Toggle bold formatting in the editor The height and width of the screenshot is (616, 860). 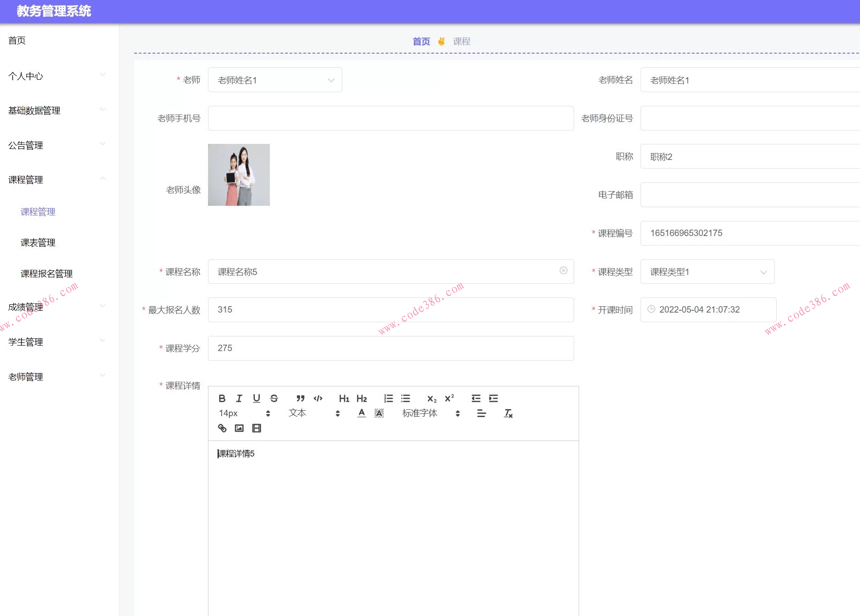(x=222, y=398)
